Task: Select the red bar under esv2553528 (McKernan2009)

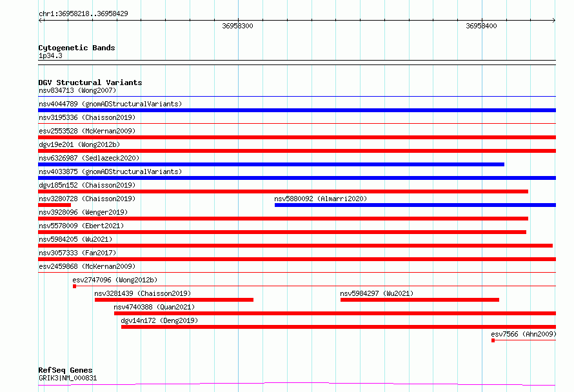Action: (x=297, y=137)
